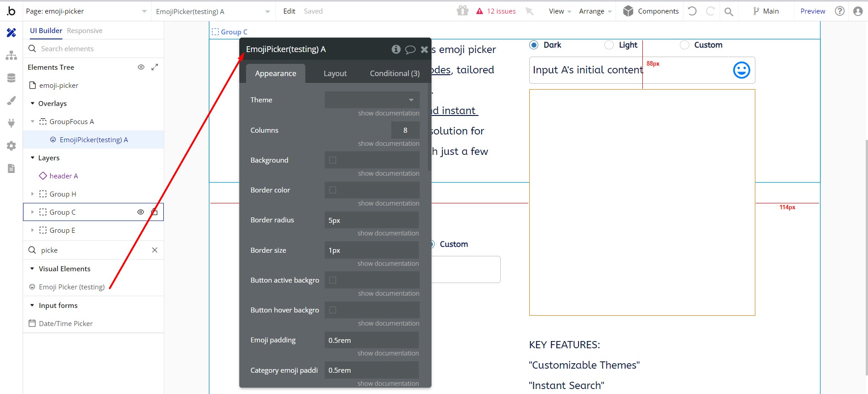This screenshot has width=868, height=394.
Task: Click the info icon in property editor
Action: click(396, 49)
